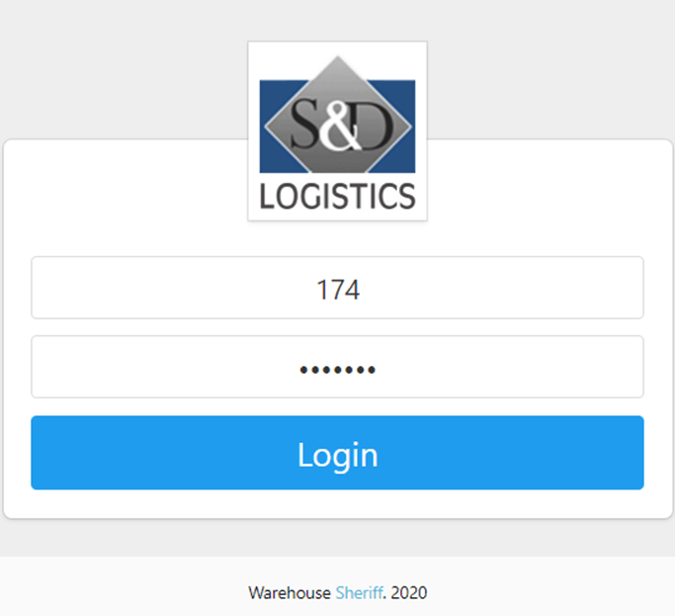Select the hidden password input box

coord(338,367)
